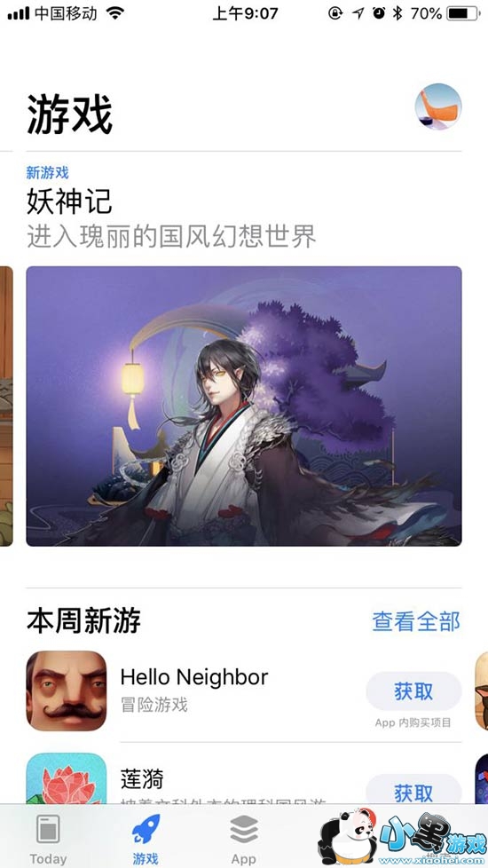Tap the 新游戏 category label
Image resolution: width=488 pixels, height=868 pixels.
pyautogui.click(x=48, y=173)
